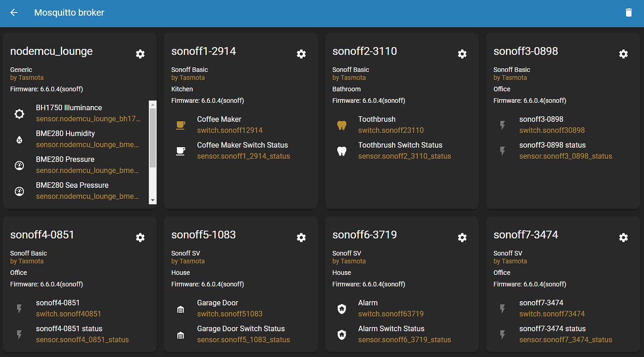Open settings gear on the nodemcu_lounge card
The height and width of the screenshot is (357, 644).
coord(140,54)
